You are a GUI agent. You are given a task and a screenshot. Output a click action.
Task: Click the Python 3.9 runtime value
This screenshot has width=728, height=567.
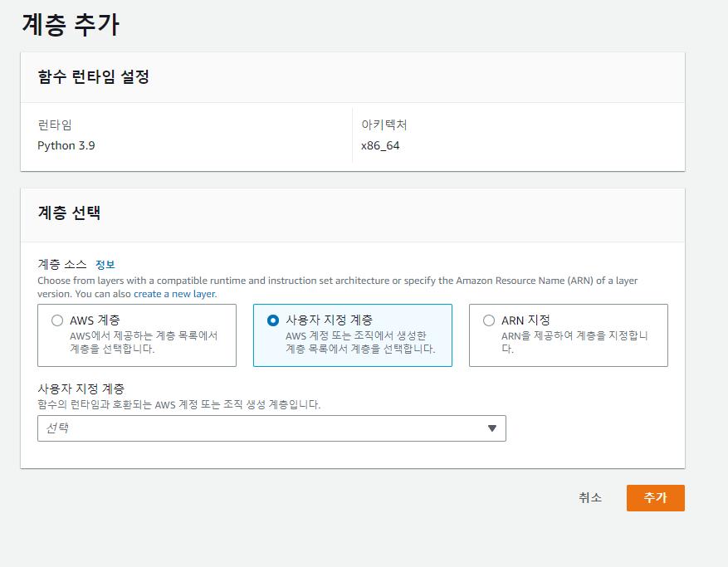pyautogui.click(x=66, y=145)
